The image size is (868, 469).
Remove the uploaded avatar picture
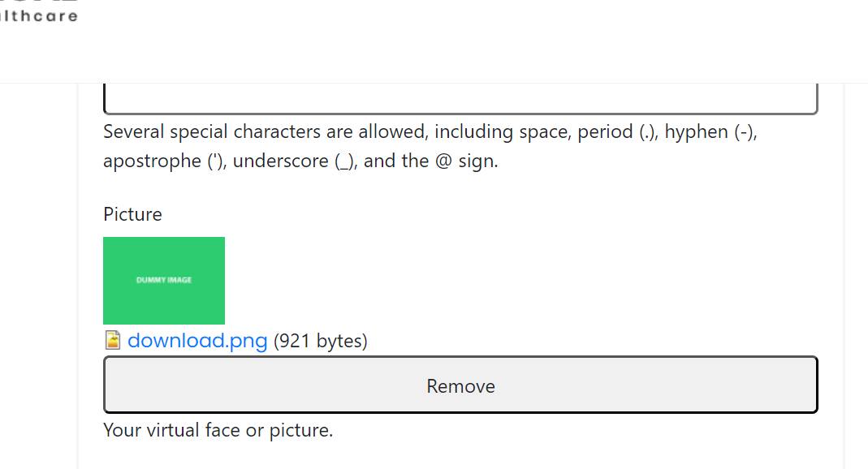pos(460,385)
